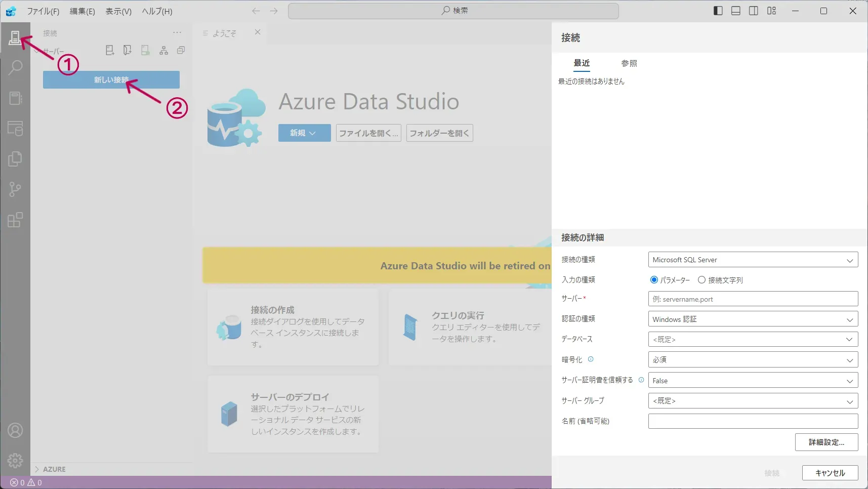The image size is (868, 489).
Task: Open the Accounts icon in activity bar
Action: (15, 430)
